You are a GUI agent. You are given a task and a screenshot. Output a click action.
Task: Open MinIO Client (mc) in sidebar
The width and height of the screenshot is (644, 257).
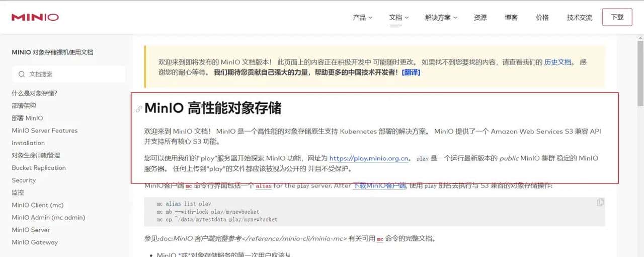click(38, 205)
